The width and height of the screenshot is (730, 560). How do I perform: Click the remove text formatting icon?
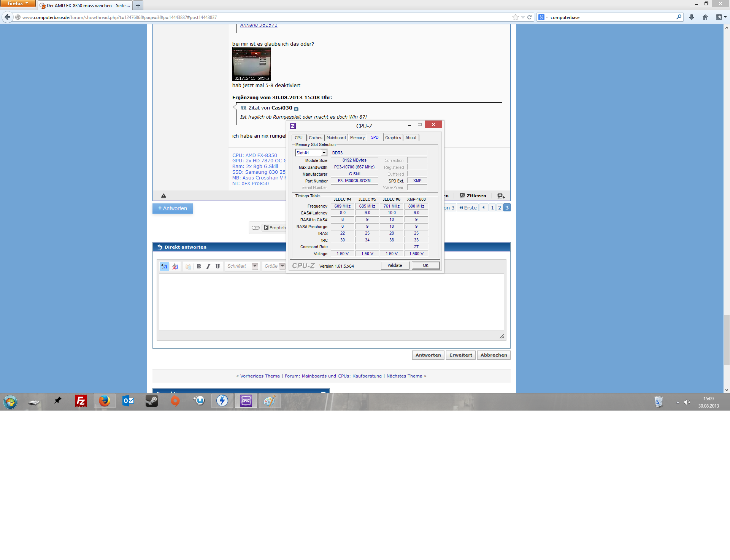[x=175, y=267]
